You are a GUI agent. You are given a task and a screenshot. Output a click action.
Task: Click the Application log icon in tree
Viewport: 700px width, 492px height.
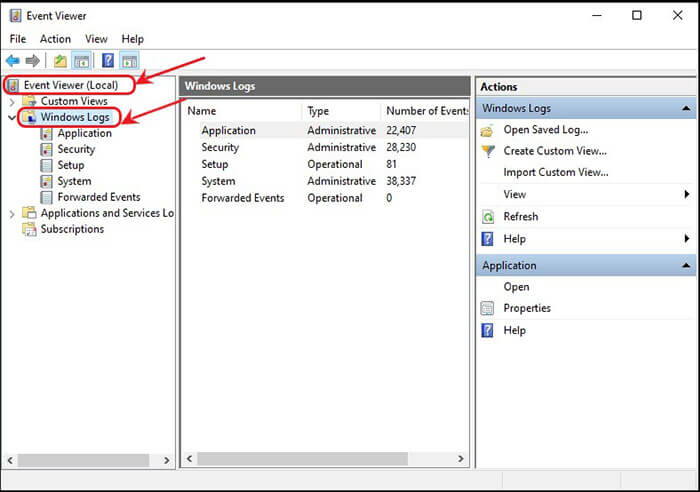click(46, 133)
